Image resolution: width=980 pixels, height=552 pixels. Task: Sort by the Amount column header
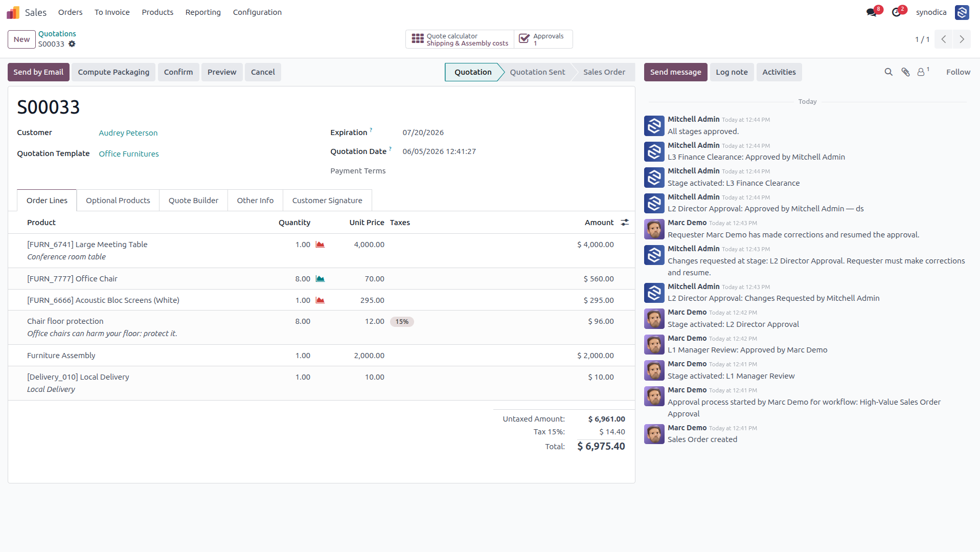(599, 223)
